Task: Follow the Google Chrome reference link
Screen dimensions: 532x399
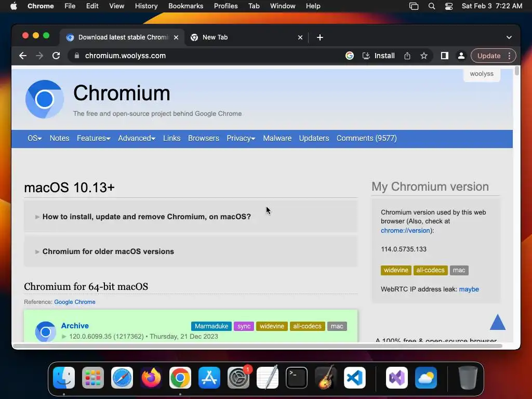Action: coord(75,302)
